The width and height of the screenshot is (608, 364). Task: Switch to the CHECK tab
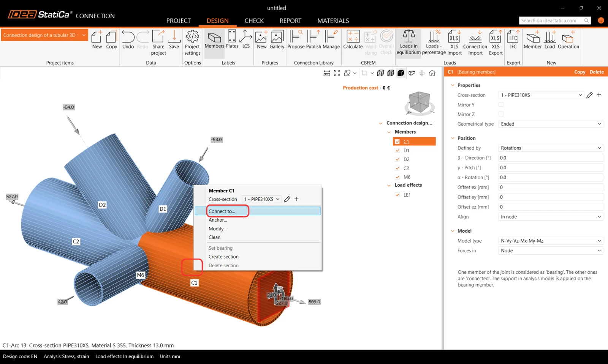[x=254, y=21]
